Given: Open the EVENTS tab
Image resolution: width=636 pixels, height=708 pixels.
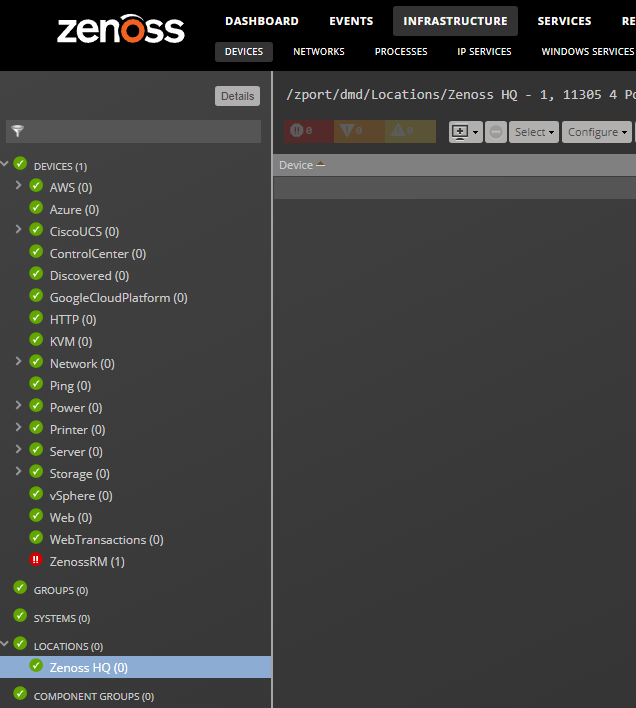Looking at the screenshot, I should [351, 21].
